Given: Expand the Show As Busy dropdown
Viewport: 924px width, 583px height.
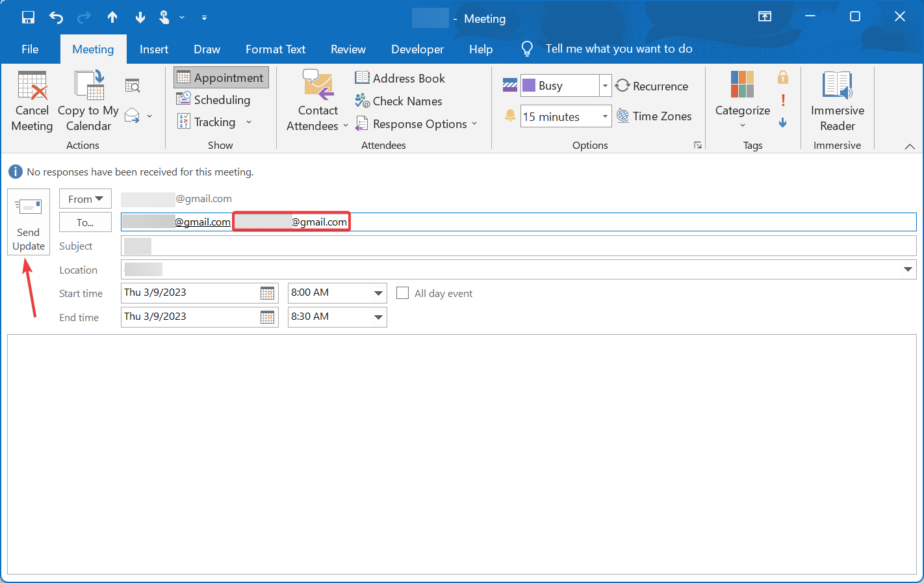Looking at the screenshot, I should tap(605, 85).
